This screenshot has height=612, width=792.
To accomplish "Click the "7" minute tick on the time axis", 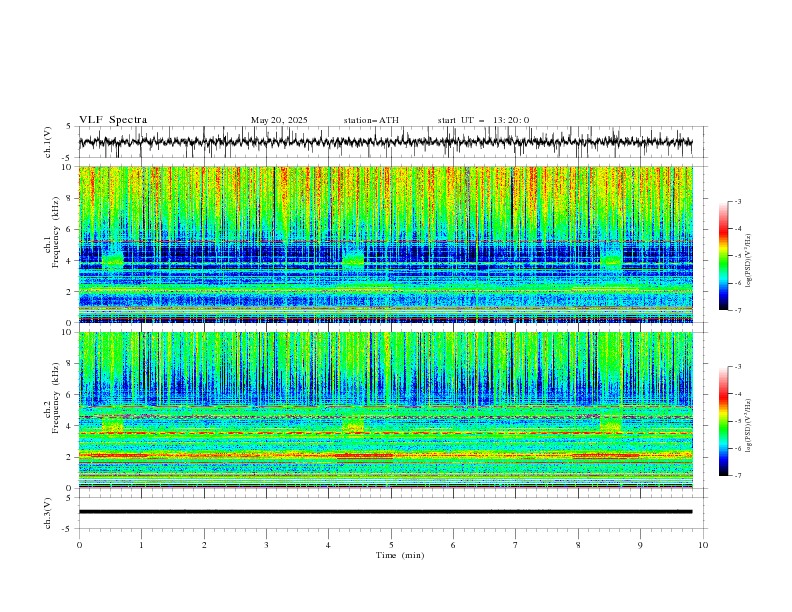I will tap(515, 545).
